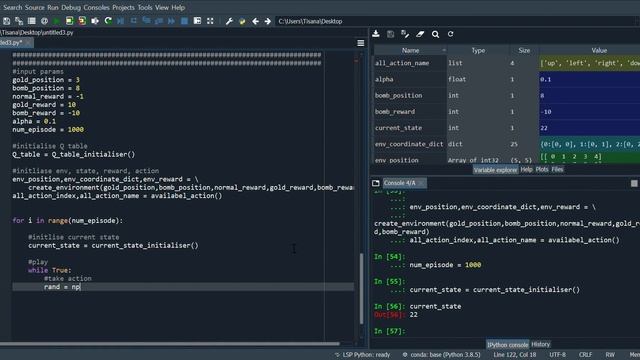Viewport: 640px width, 360px height.
Task: Select the Console 4/A tab
Action: 399,183
